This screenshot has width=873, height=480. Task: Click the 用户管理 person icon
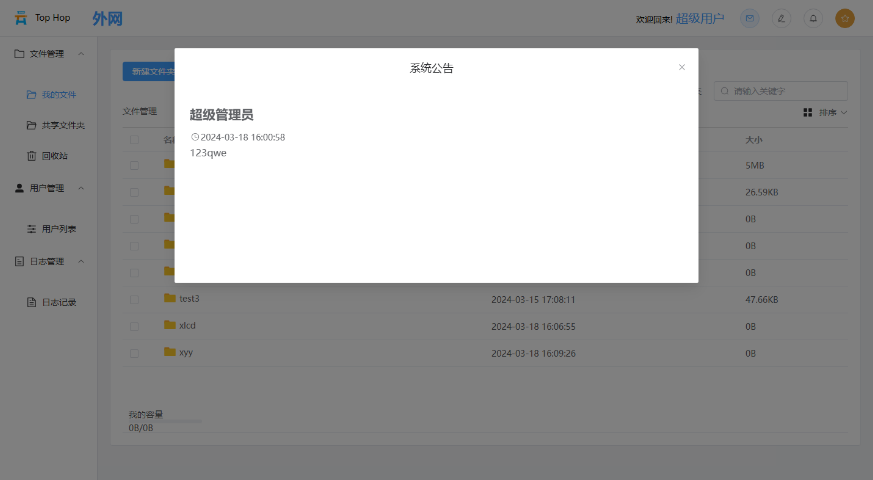(x=19, y=188)
